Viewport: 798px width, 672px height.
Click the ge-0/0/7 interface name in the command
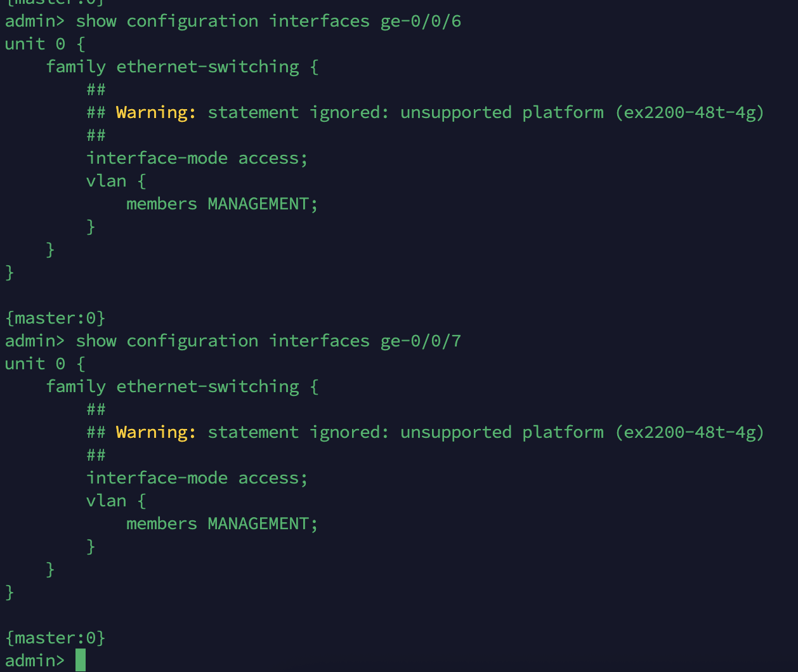421,341
